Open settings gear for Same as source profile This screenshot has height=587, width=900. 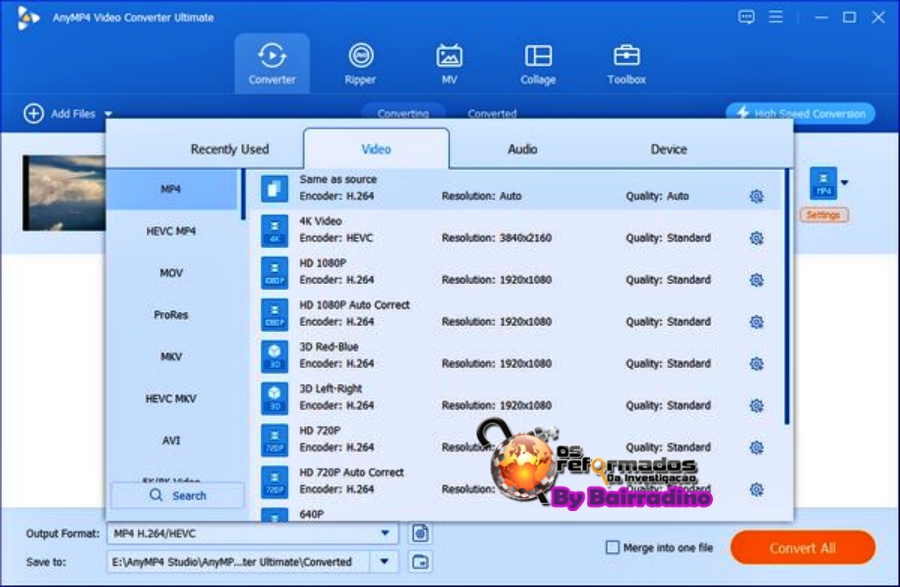pos(757,196)
